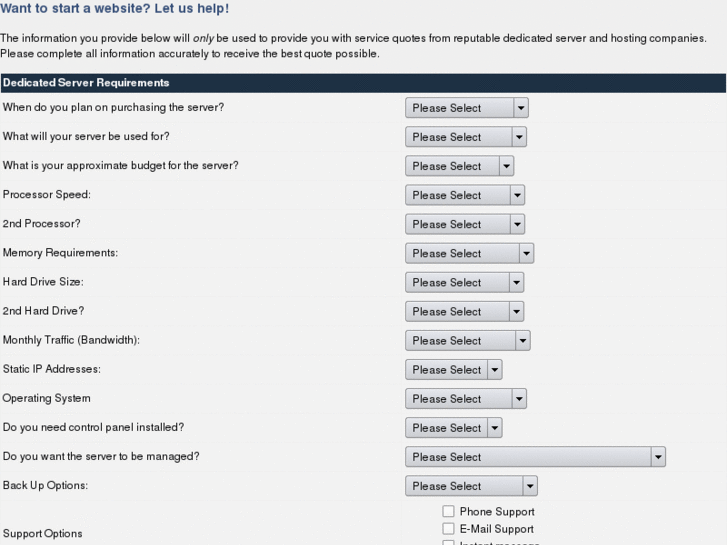Check the Instant message support checkbox
This screenshot has height=545, width=727.
point(448,543)
